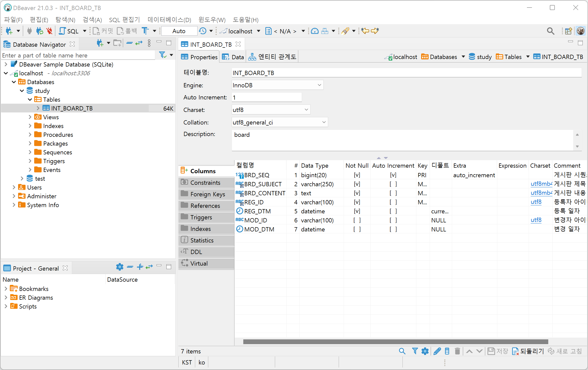Click the horizontal scrollbar of the columns table
The width and height of the screenshot is (588, 370).
tap(395, 342)
